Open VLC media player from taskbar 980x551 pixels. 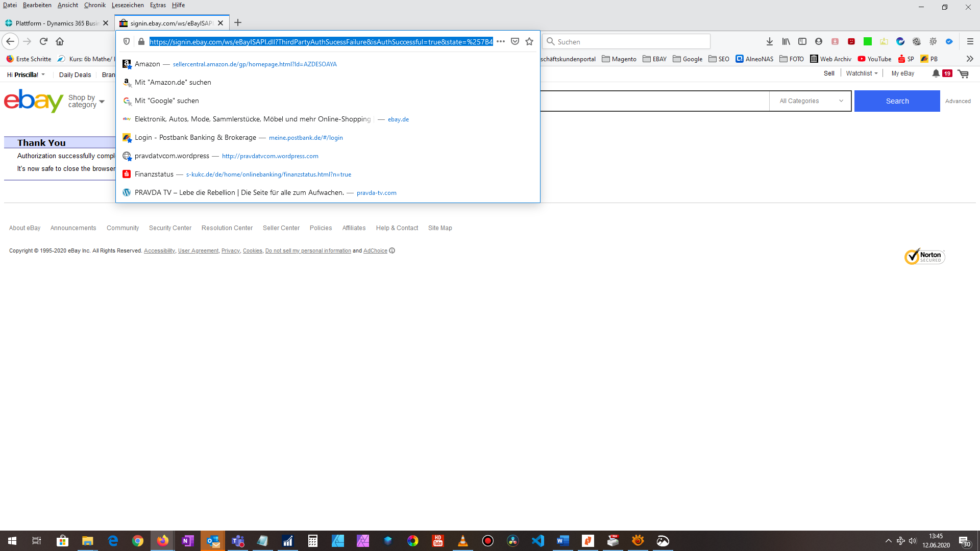[x=463, y=541]
